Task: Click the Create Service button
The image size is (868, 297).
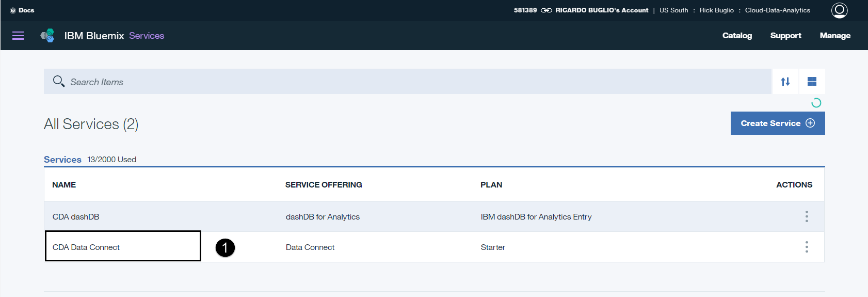Action: (x=778, y=123)
